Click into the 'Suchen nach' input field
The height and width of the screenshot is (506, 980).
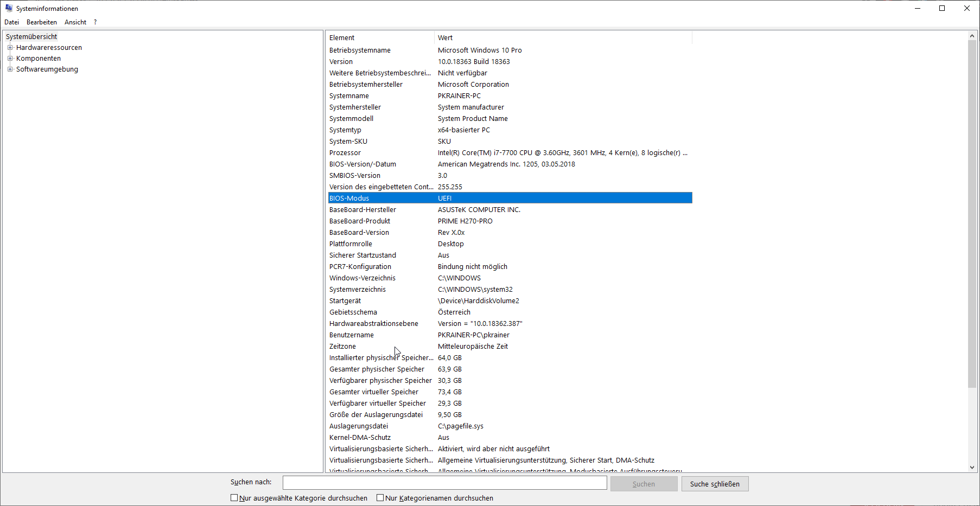click(x=445, y=483)
